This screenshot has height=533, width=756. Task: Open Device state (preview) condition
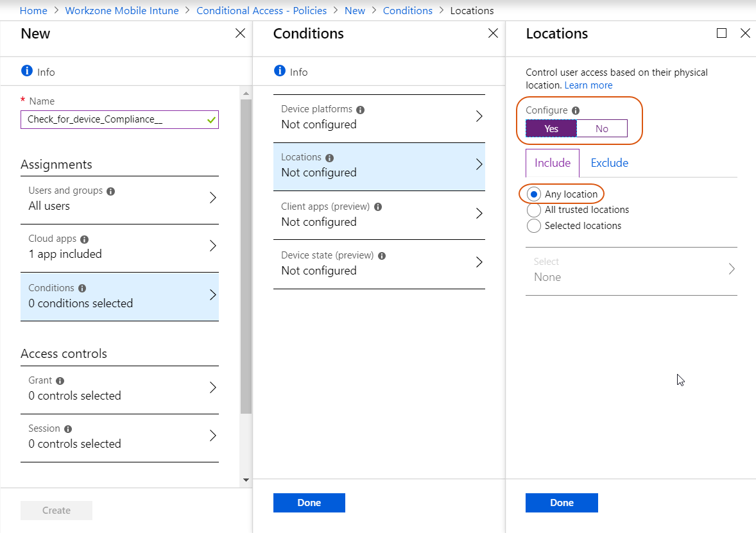tap(379, 264)
